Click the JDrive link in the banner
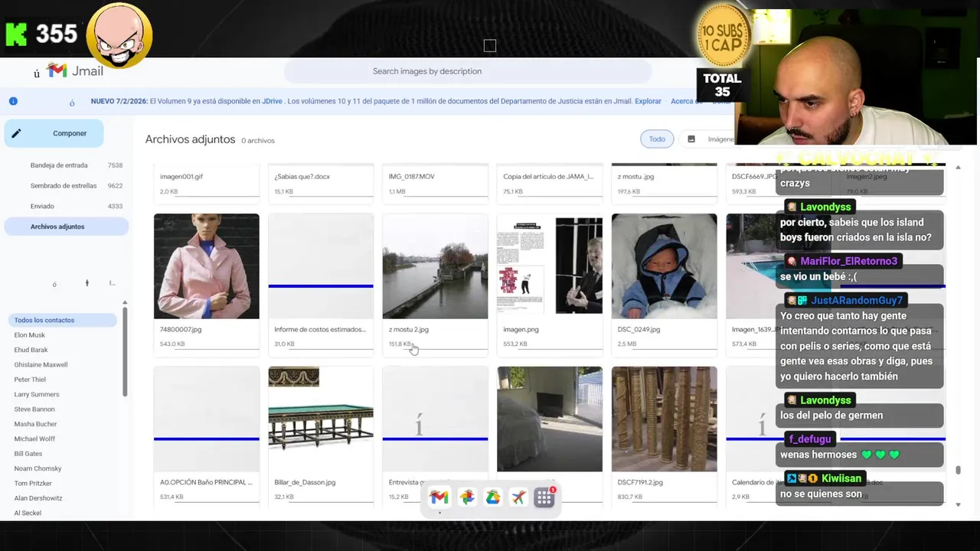The width and height of the screenshot is (980, 551). pyautogui.click(x=272, y=101)
